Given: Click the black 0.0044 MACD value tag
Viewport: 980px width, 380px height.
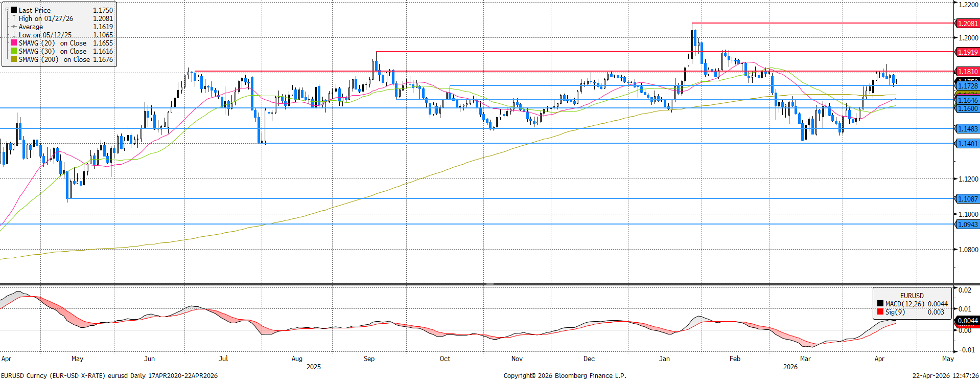Looking at the screenshot, I should (x=967, y=321).
